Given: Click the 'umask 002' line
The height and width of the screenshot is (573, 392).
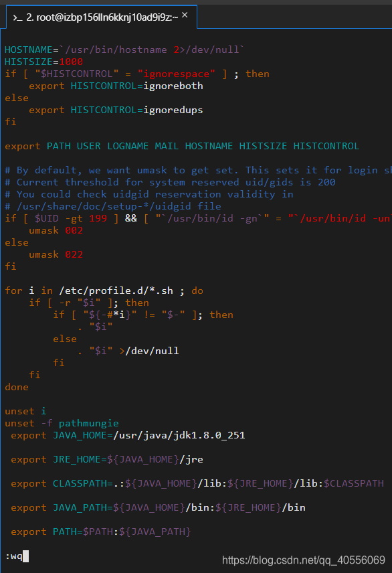Looking at the screenshot, I should click(56, 230).
